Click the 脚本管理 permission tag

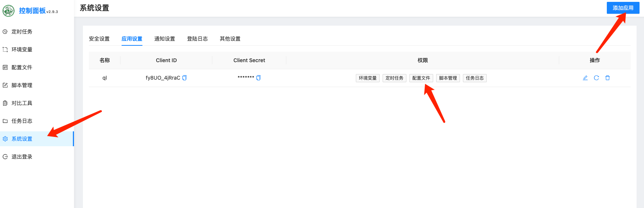[x=448, y=78]
